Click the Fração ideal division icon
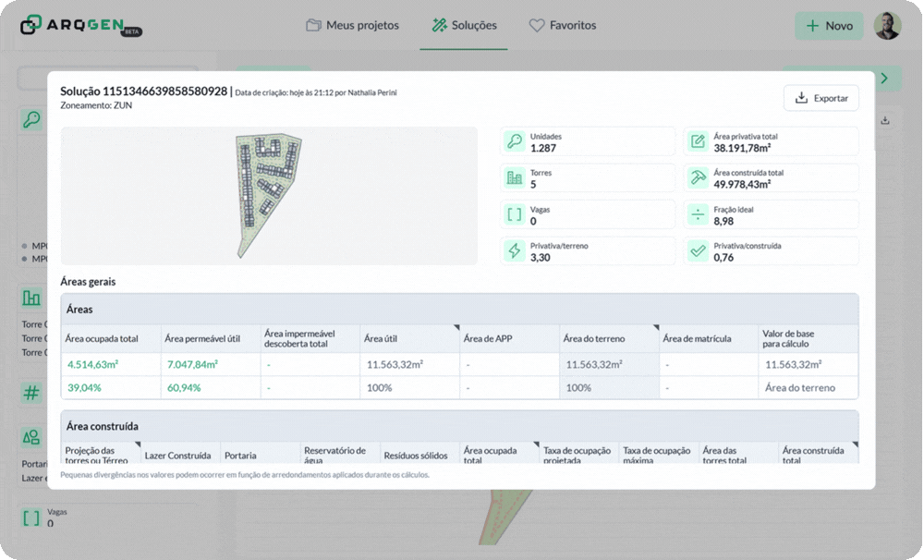This screenshot has height=560, width=924. (698, 214)
